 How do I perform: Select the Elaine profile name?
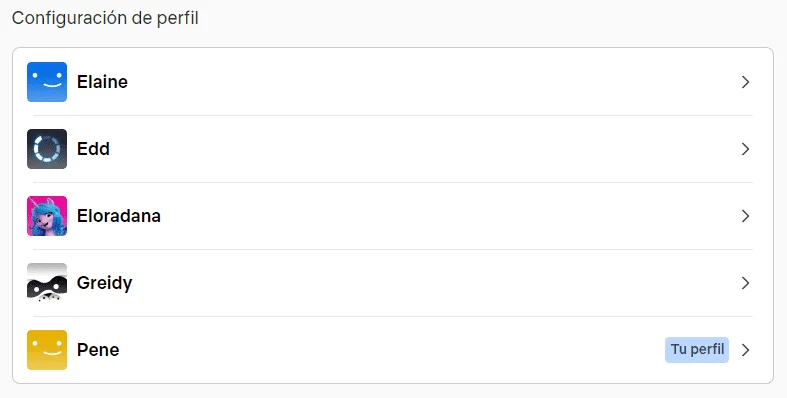coord(102,82)
